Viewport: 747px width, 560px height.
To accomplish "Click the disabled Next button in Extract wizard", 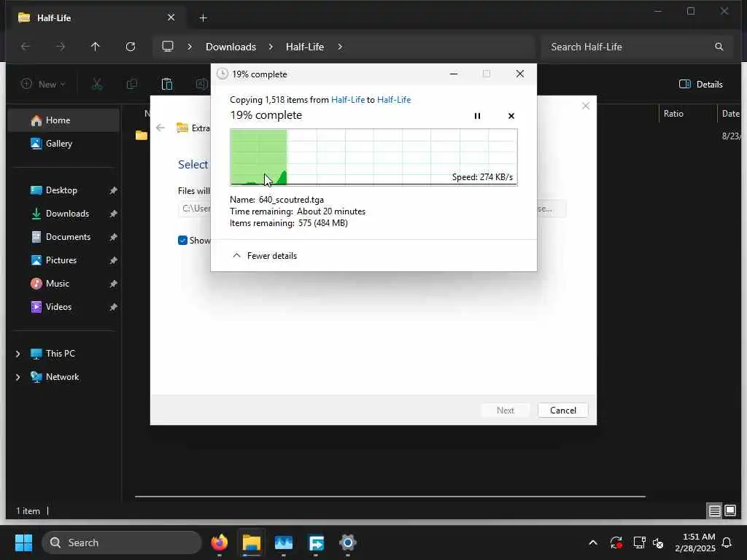I will pyautogui.click(x=506, y=410).
